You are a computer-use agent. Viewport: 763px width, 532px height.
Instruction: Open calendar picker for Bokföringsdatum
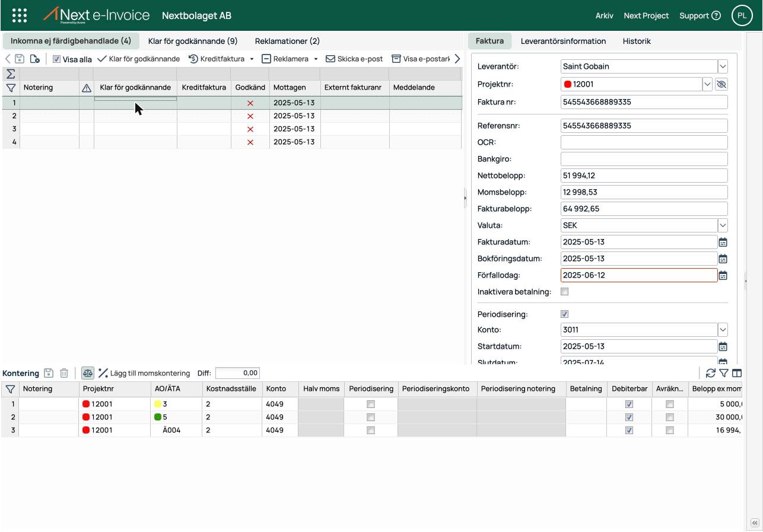tap(723, 259)
